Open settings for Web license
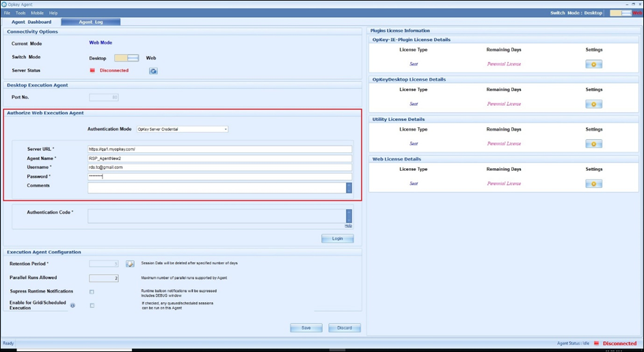Viewport: 644px width, 352px height. pos(593,183)
